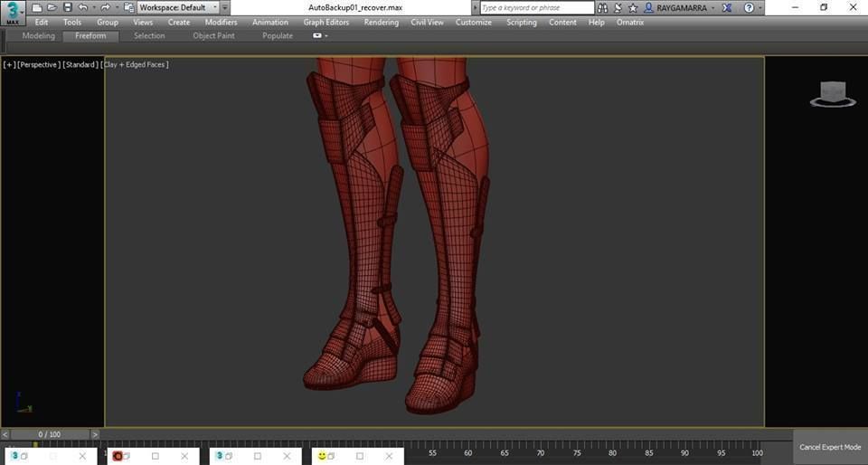The width and height of the screenshot is (868, 465).
Task: Close the smiley face thumbnail window
Action: [389, 456]
